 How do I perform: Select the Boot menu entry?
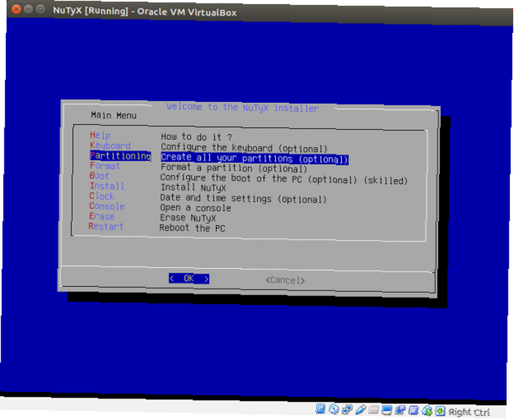pos(99,176)
